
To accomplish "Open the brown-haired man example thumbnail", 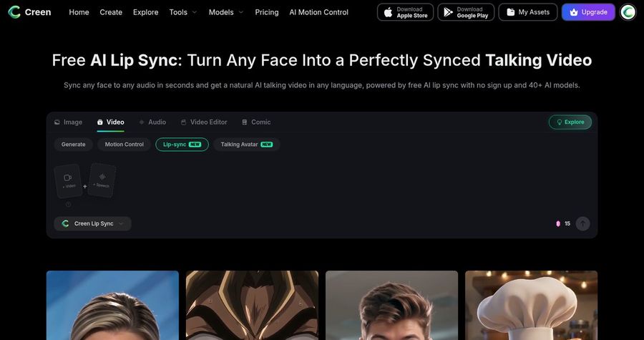I will (x=392, y=305).
